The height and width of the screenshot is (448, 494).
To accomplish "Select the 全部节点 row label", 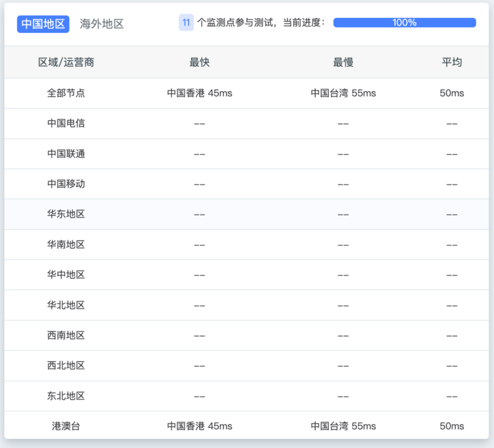I will pos(66,93).
